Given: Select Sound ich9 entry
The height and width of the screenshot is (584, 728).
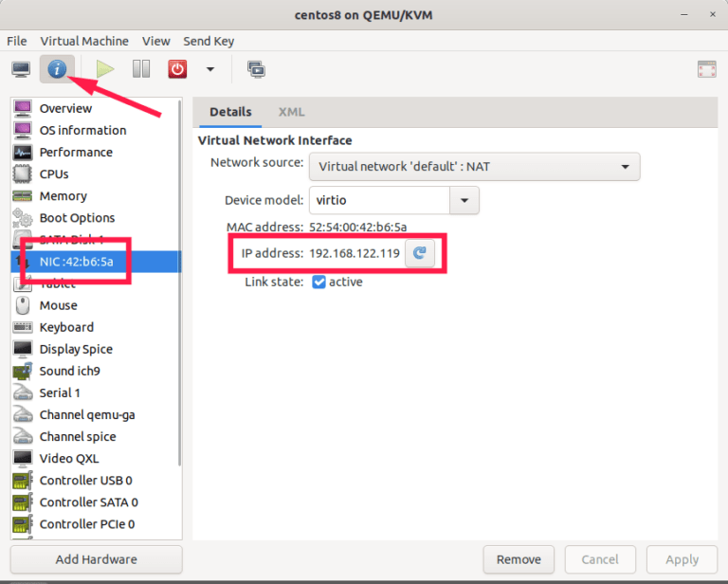Looking at the screenshot, I should 95,371.
